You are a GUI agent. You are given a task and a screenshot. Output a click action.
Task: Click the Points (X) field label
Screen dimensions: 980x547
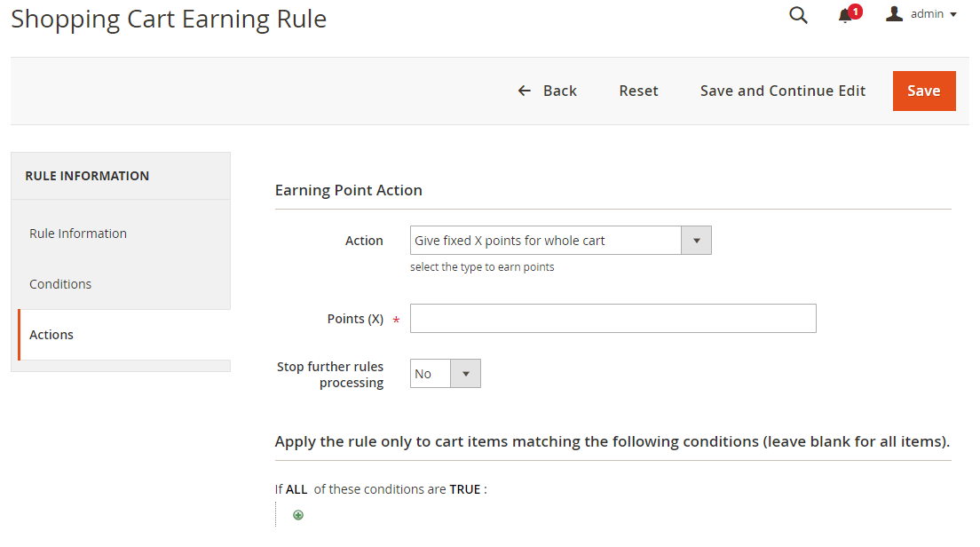pyautogui.click(x=355, y=319)
